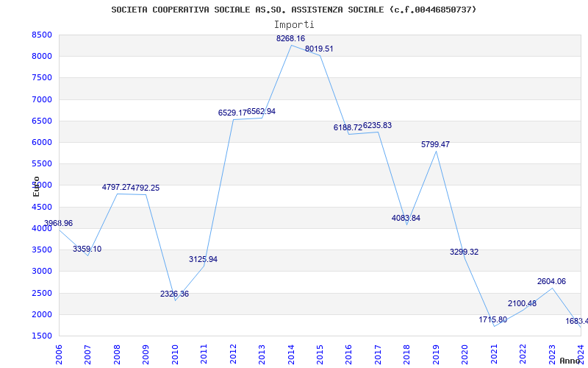Screen dimensions: 588x368
Task: Click the 4797.27 value label
Action: tap(116, 188)
